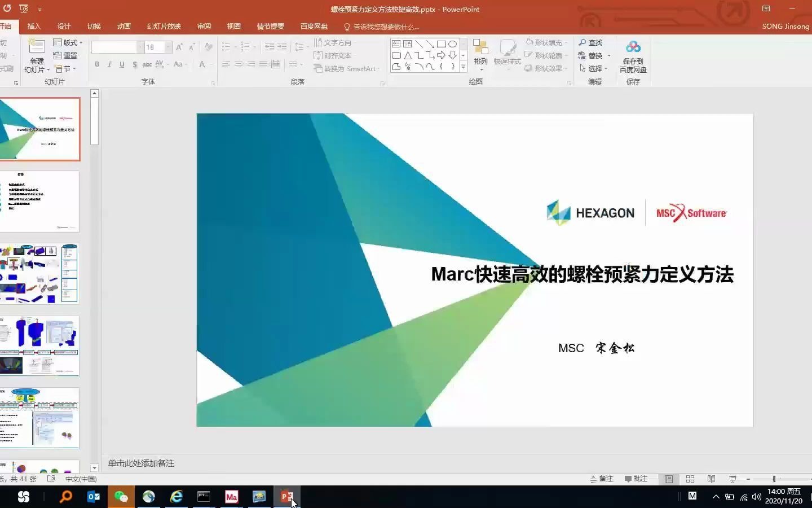Switch to Reading View icon
This screenshot has width=812, height=508.
click(x=712, y=479)
